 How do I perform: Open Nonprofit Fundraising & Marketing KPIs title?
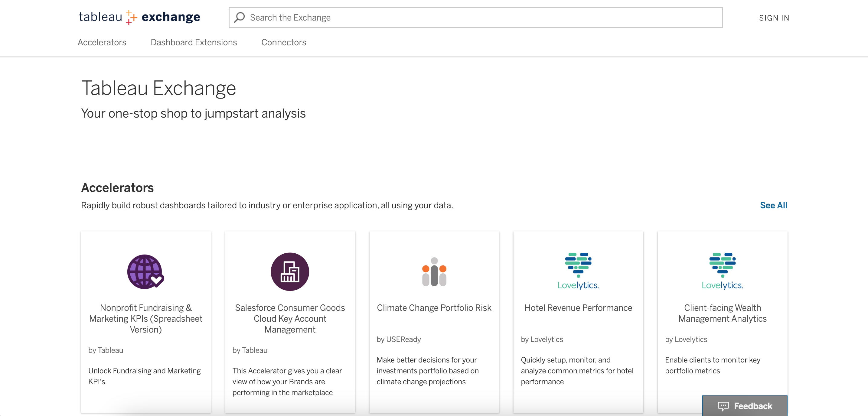[x=145, y=318]
